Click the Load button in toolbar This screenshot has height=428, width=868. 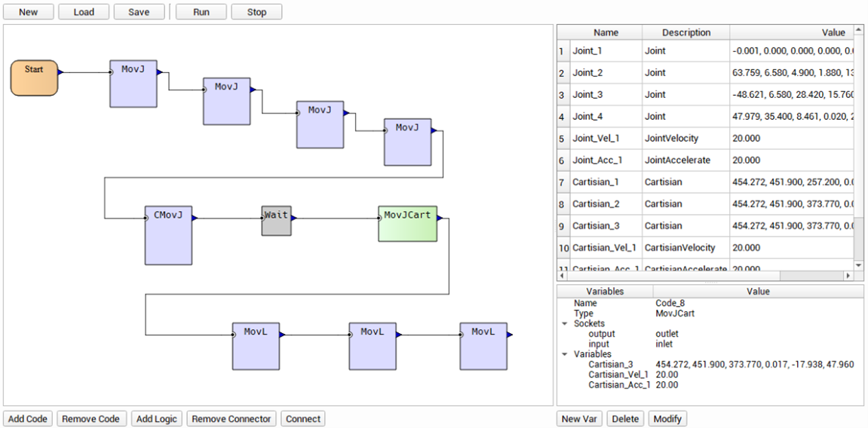point(84,12)
